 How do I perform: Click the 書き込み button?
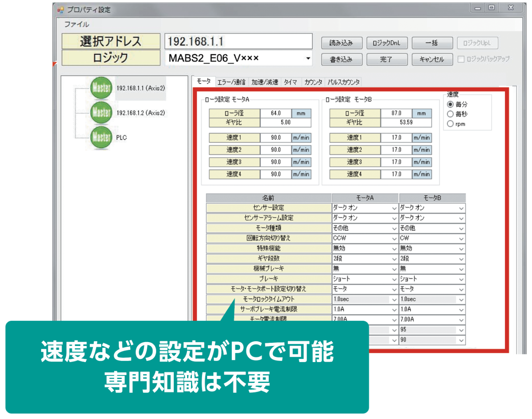tap(341, 59)
